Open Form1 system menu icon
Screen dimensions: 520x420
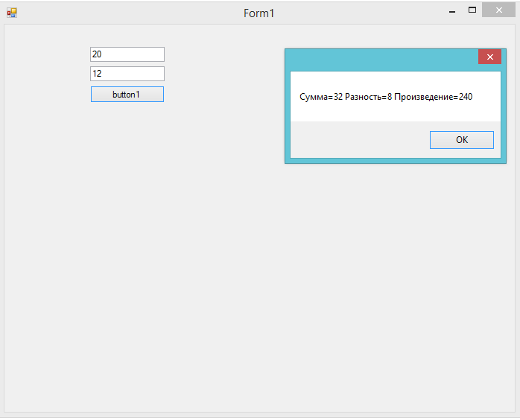coord(12,13)
